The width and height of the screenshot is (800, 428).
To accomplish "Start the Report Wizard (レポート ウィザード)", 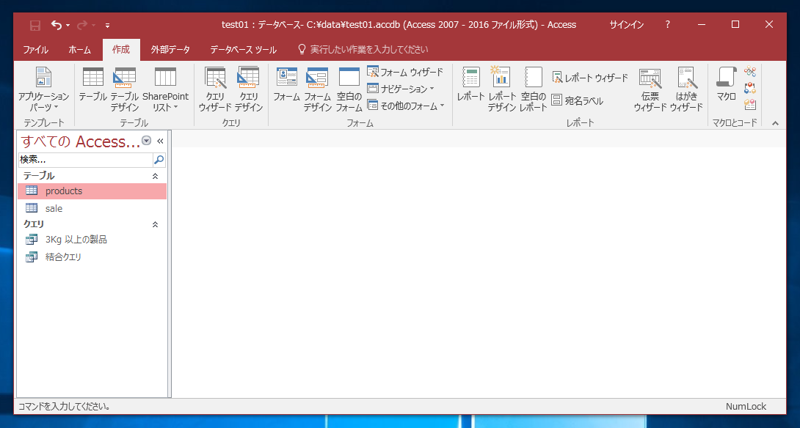I will pos(590,78).
